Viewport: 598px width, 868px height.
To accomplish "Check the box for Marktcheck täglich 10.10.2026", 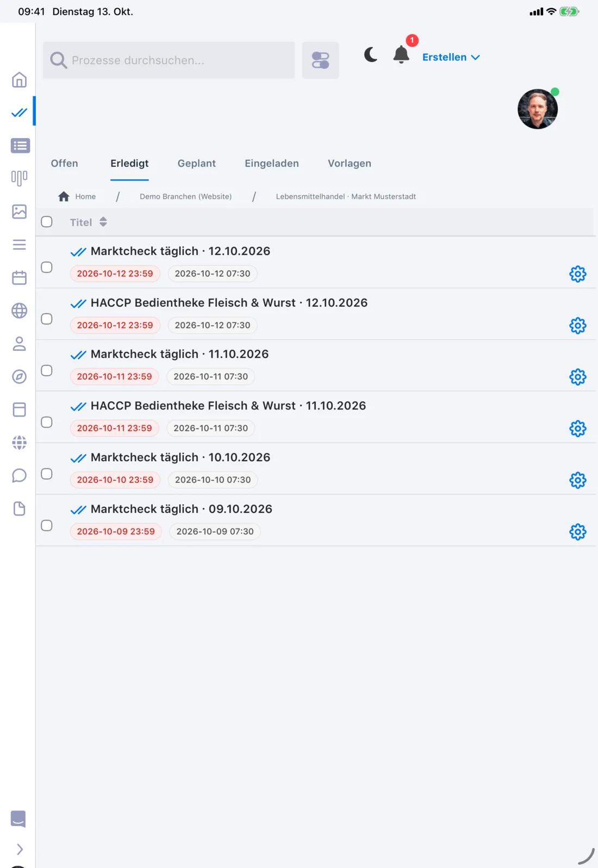I will coord(47,474).
